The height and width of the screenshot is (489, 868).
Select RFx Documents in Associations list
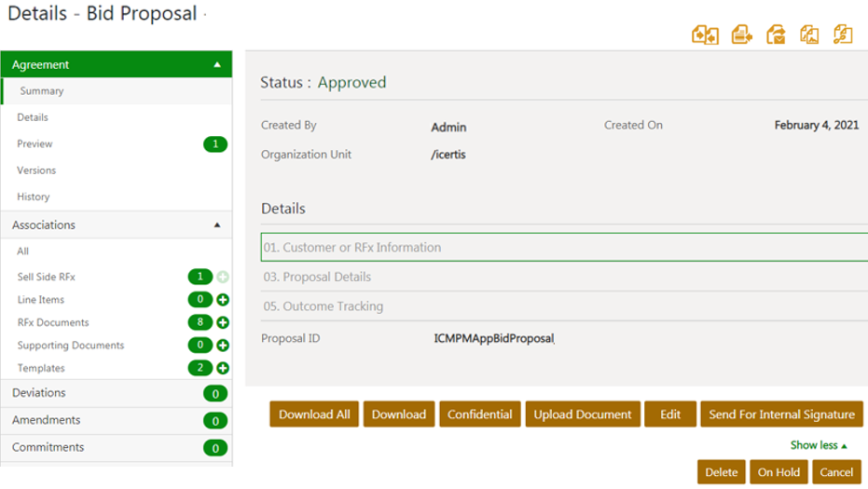click(53, 322)
